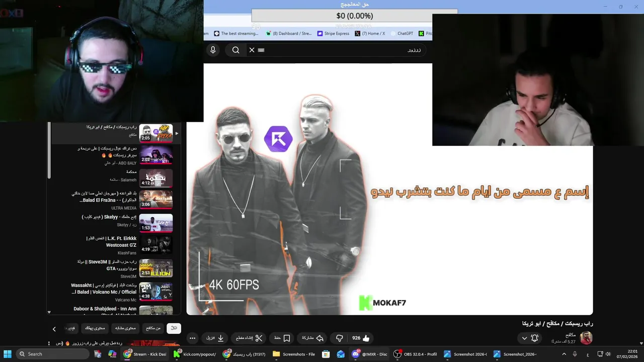Click the 'Vølcano Mc' channel name
The width and height of the screenshot is (644, 362).
pyautogui.click(x=126, y=300)
